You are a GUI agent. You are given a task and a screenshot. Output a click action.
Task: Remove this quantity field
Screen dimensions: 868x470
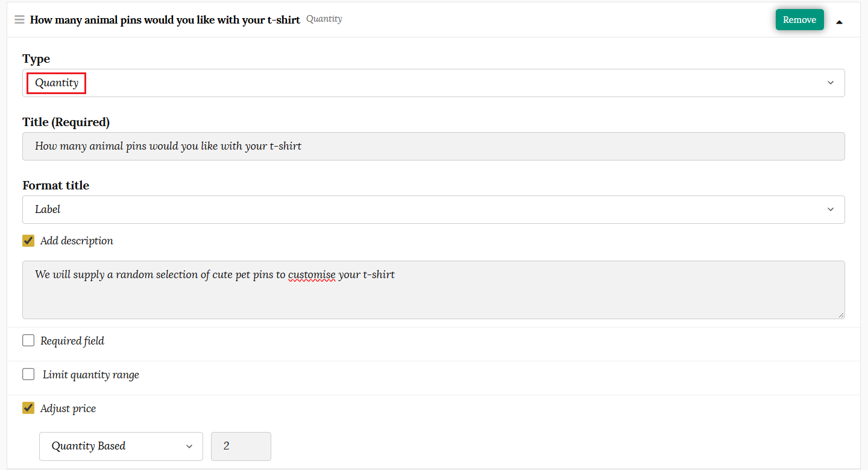tap(799, 20)
